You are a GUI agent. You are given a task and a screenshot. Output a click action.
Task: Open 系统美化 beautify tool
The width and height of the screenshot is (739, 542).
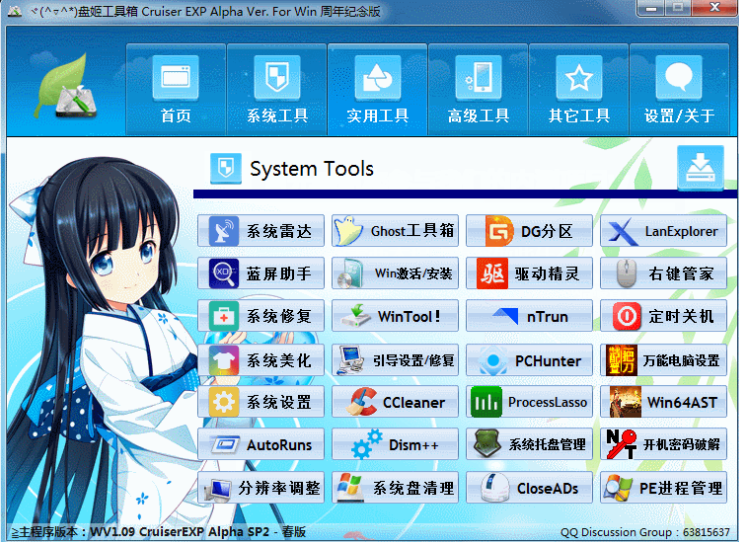click(x=261, y=360)
